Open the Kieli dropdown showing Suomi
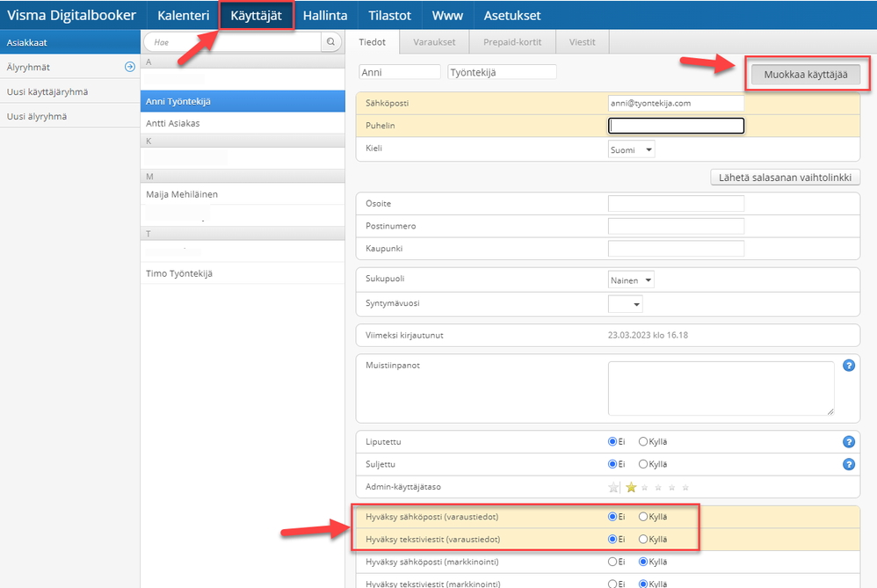This screenshot has width=877, height=588. click(631, 150)
